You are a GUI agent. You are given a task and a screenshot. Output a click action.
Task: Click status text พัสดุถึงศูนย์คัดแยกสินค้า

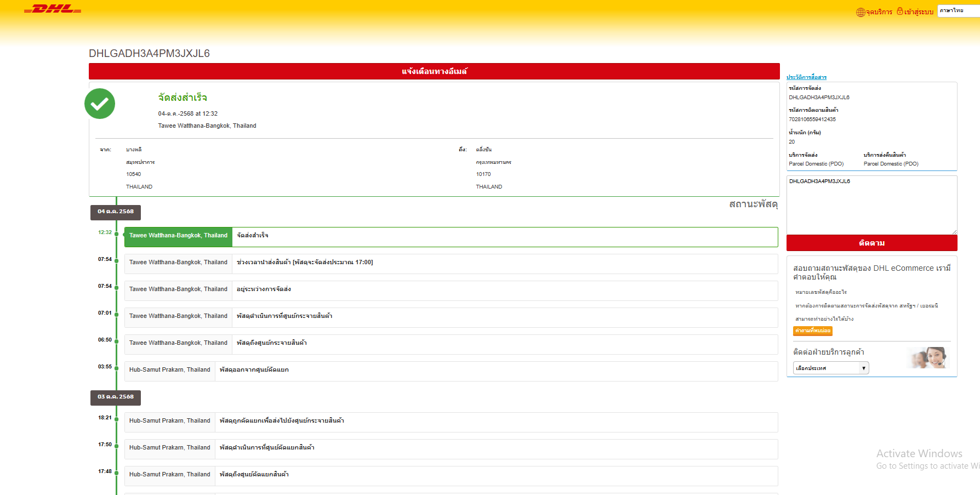click(x=254, y=474)
